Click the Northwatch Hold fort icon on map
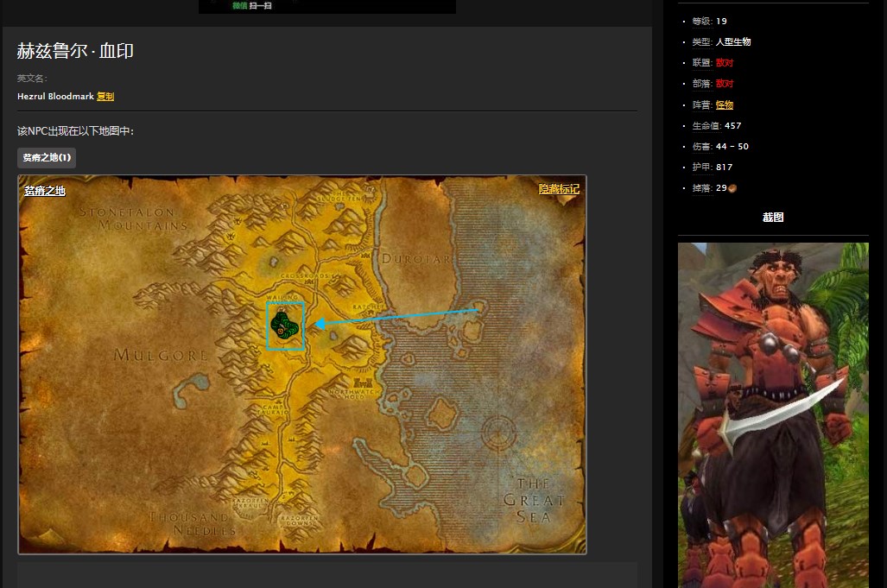 (x=364, y=382)
